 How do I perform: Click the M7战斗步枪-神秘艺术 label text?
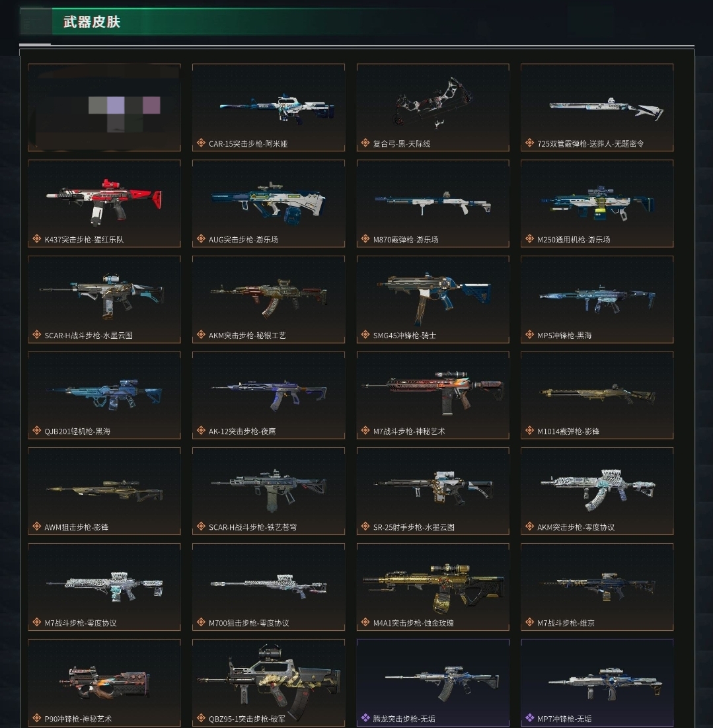coord(409,431)
